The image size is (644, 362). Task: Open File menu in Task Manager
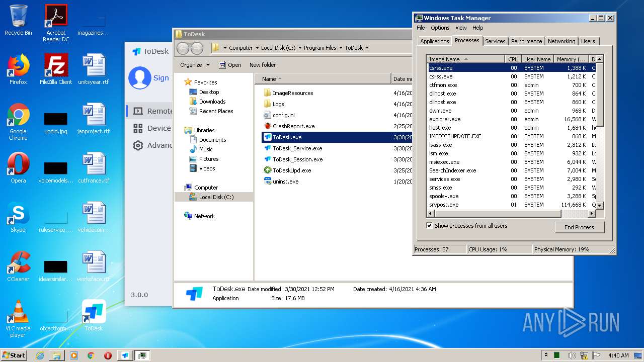(421, 28)
